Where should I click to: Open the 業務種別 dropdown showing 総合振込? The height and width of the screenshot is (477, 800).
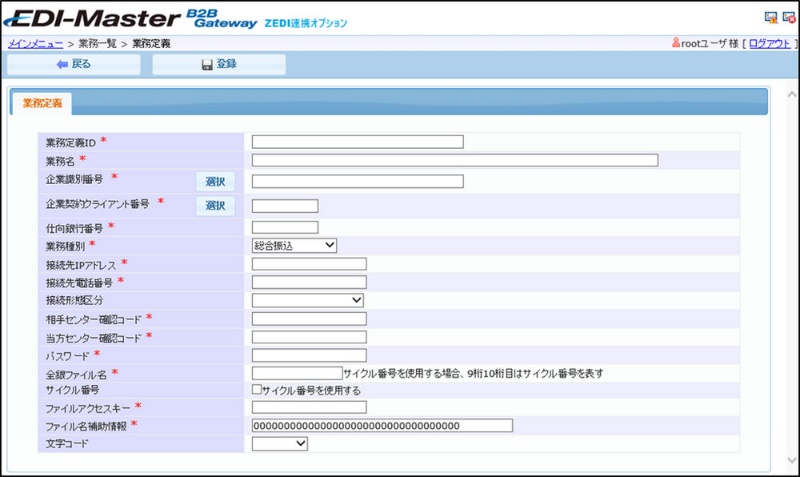click(295, 244)
